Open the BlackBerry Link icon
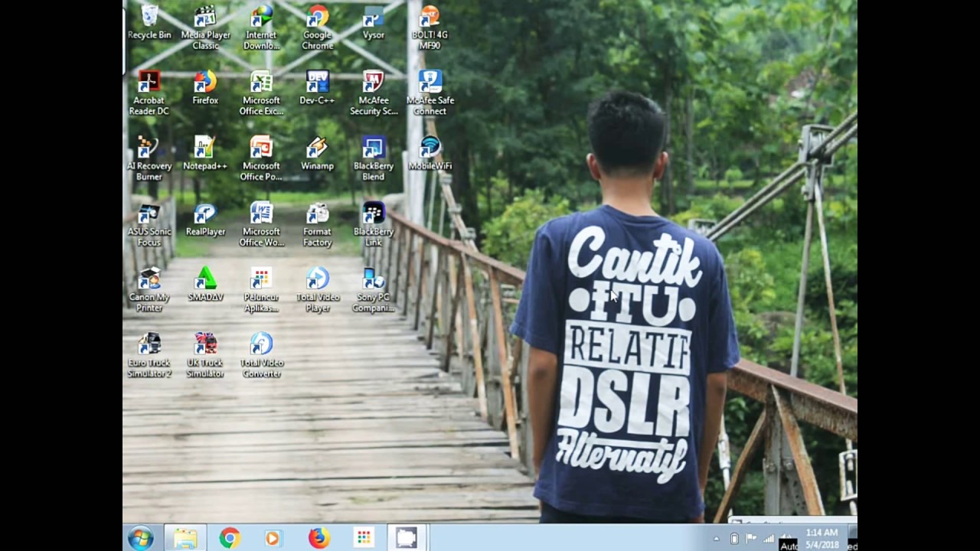 point(374,224)
